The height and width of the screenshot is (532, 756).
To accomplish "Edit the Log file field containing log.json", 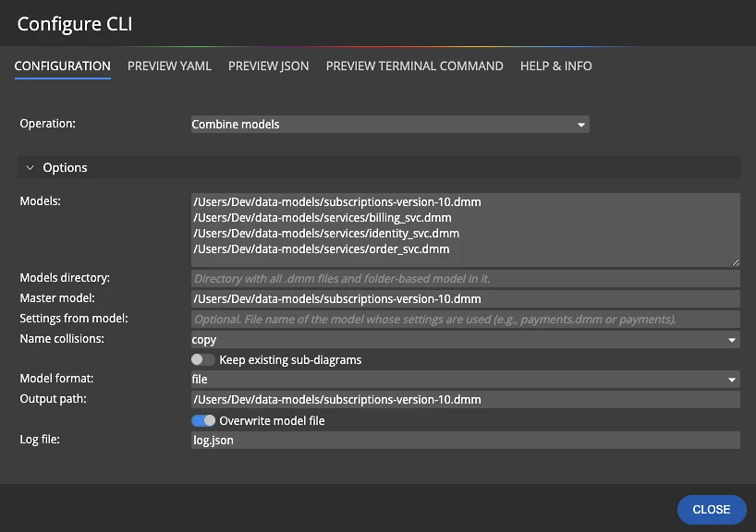I will tap(465, 440).
